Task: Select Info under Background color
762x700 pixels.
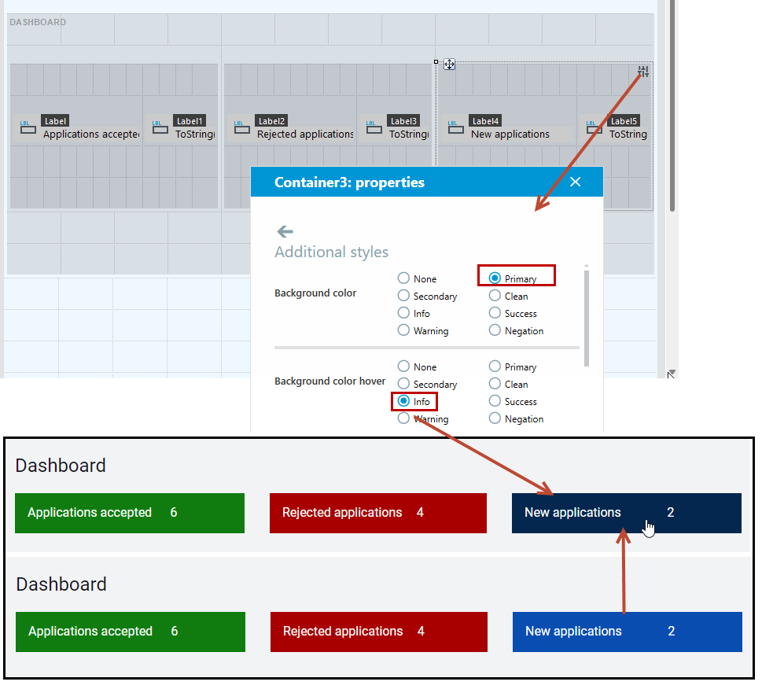Action: pos(403,312)
